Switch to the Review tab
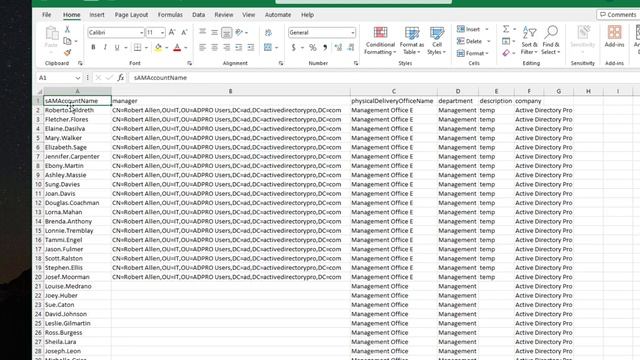 224,15
